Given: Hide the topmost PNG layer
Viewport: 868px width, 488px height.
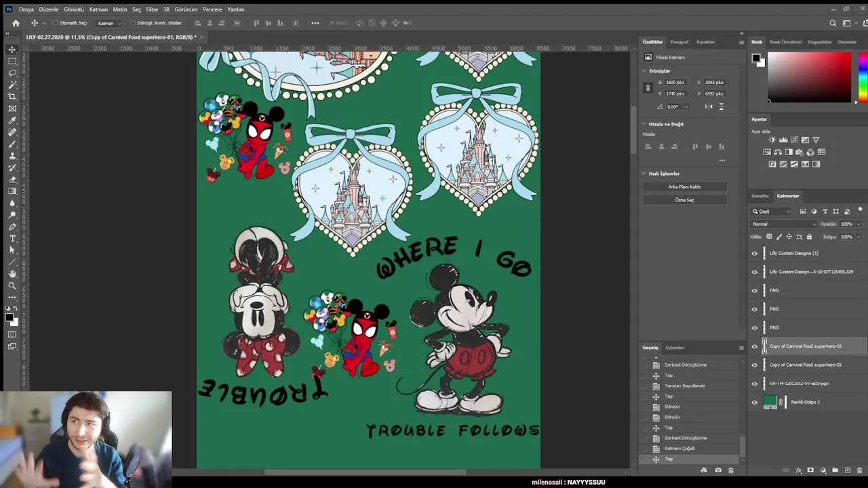Looking at the screenshot, I should (755, 290).
